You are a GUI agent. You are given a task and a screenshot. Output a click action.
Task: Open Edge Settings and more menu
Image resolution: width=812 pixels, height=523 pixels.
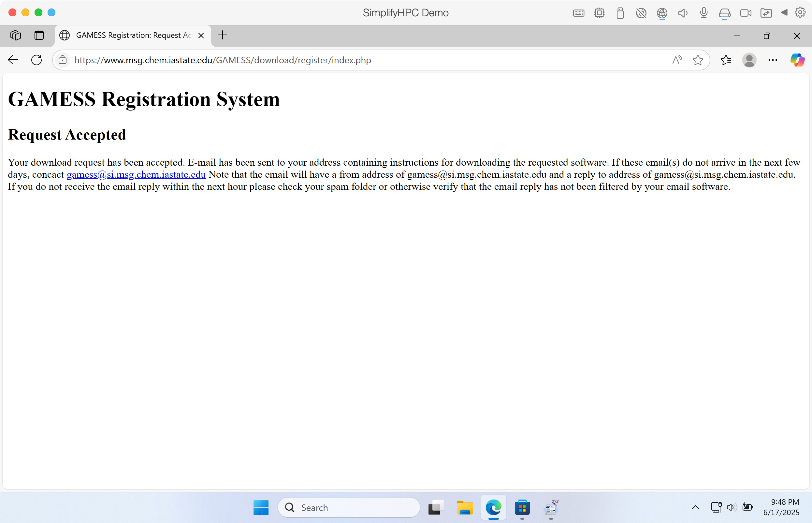coord(773,60)
